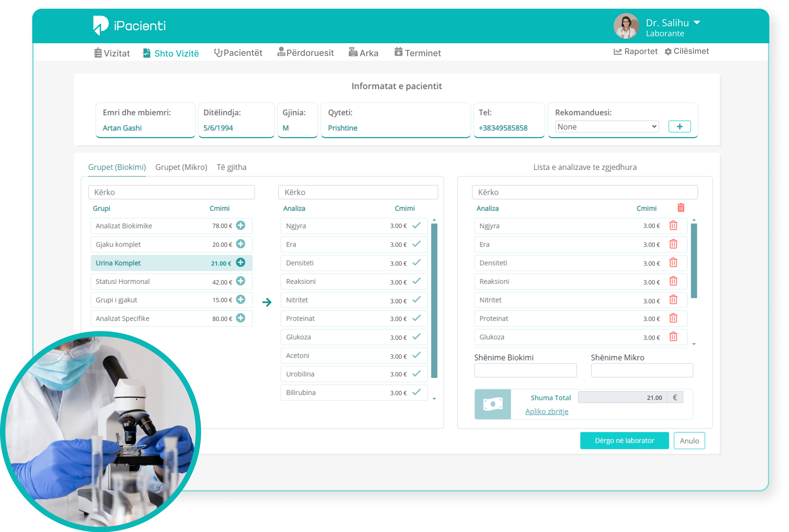This screenshot has width=789, height=532.
Task: Toggle the Glukoza checkmark in the middle analysis list
Action: 416,337
